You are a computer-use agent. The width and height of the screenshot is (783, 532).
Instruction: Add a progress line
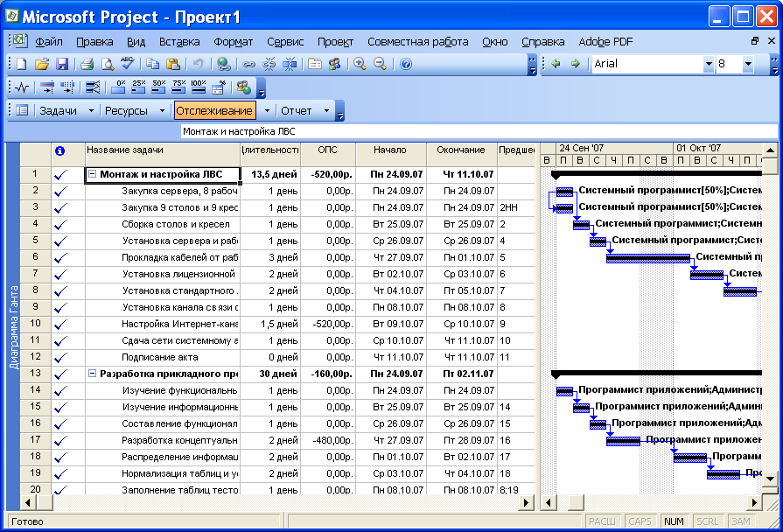(93, 87)
